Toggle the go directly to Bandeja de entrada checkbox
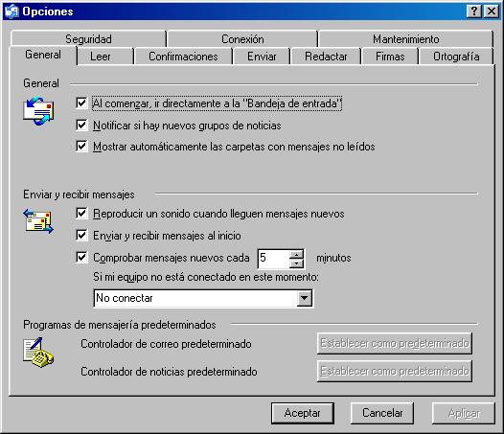 tap(81, 103)
